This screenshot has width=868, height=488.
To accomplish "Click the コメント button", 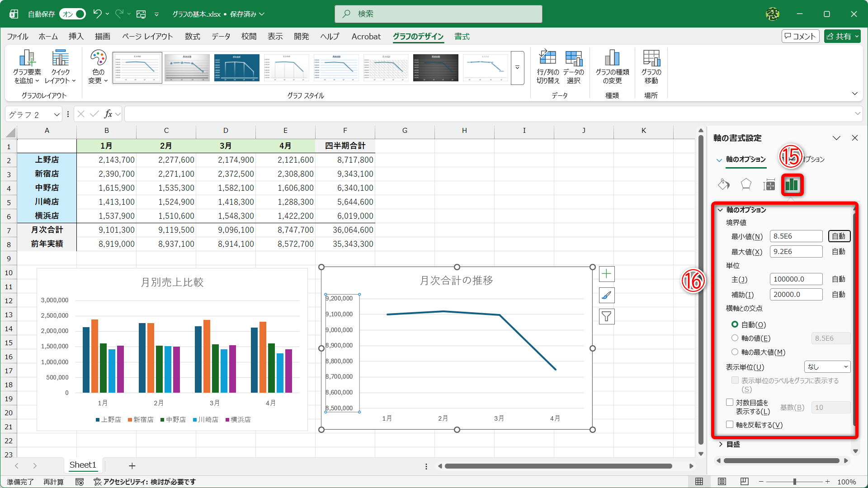I will pos(800,37).
